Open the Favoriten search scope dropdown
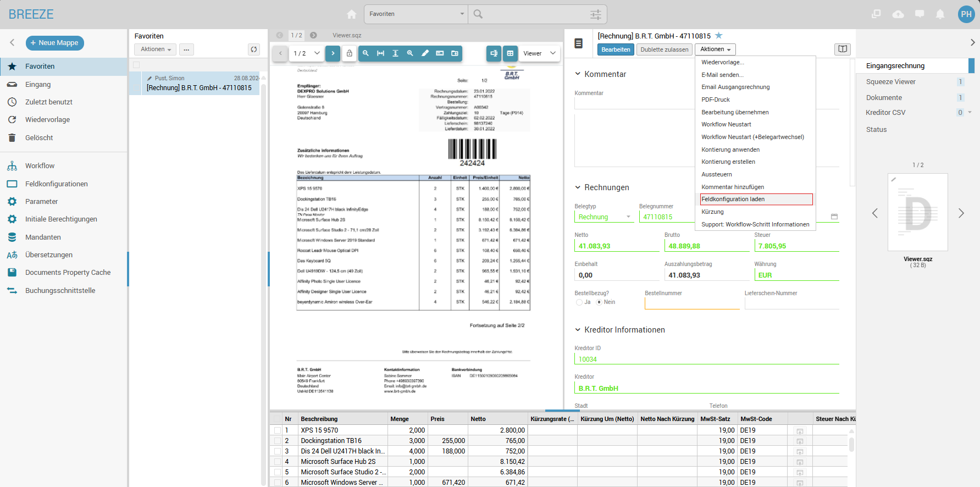980x487 pixels. click(x=417, y=14)
